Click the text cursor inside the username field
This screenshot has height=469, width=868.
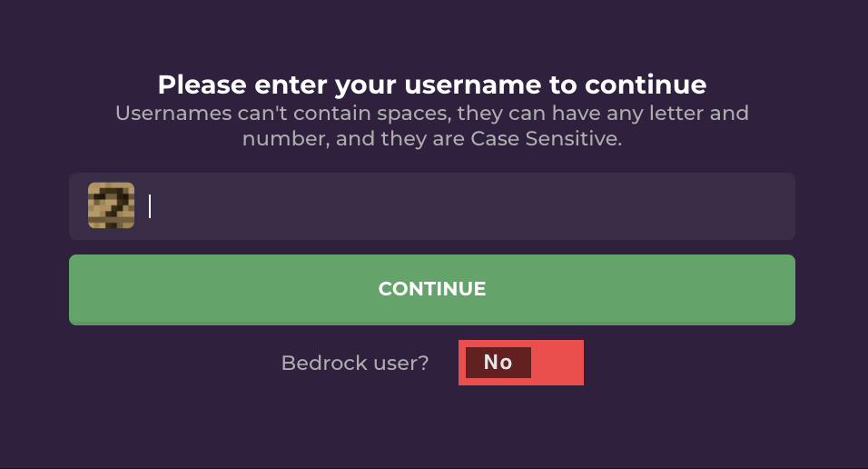150,206
